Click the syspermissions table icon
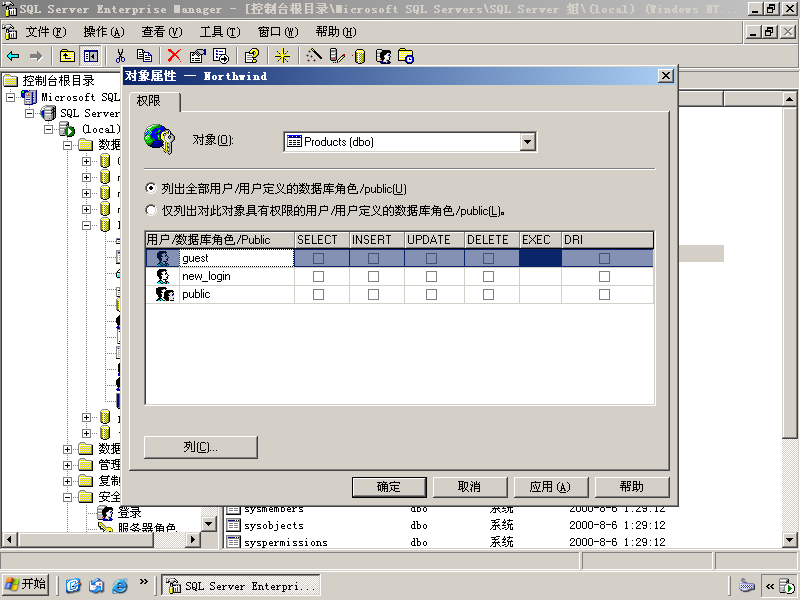The height and width of the screenshot is (600, 800). tap(234, 542)
